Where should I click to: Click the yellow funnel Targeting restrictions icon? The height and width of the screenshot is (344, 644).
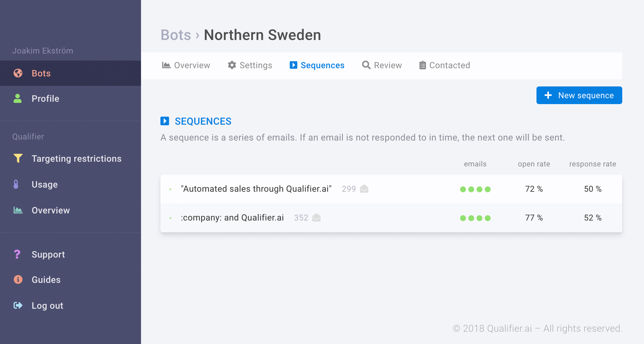[18, 158]
